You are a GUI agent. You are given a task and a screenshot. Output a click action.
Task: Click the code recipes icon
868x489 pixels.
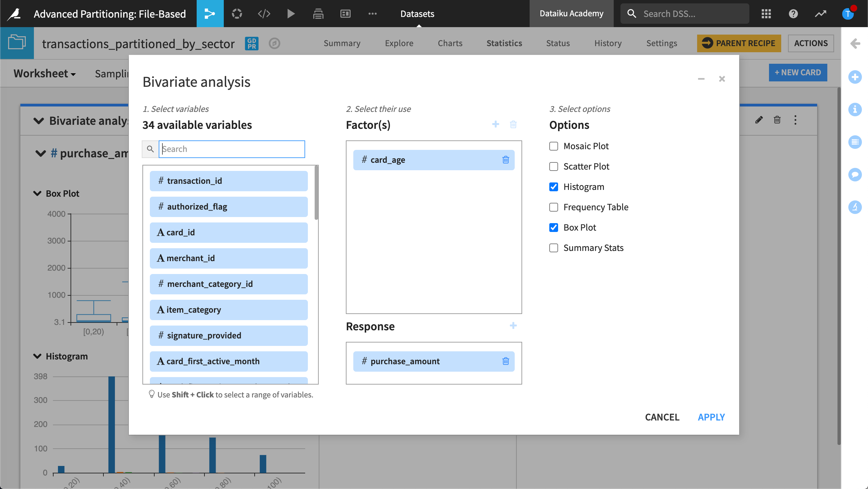[264, 14]
